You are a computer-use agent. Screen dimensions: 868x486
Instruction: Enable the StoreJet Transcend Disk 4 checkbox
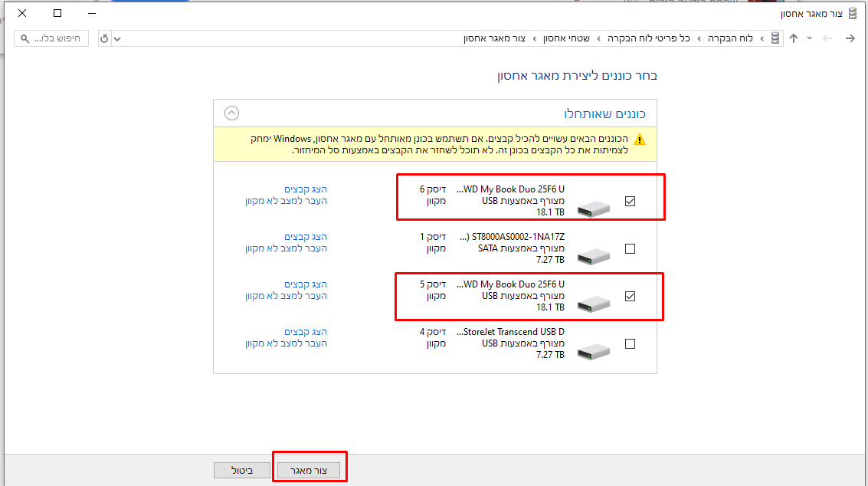(631, 344)
